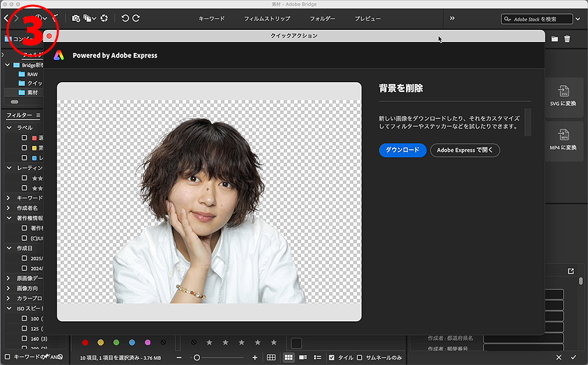Expand the キーワード filter section
Screen dimensions: 588x365
9,198
